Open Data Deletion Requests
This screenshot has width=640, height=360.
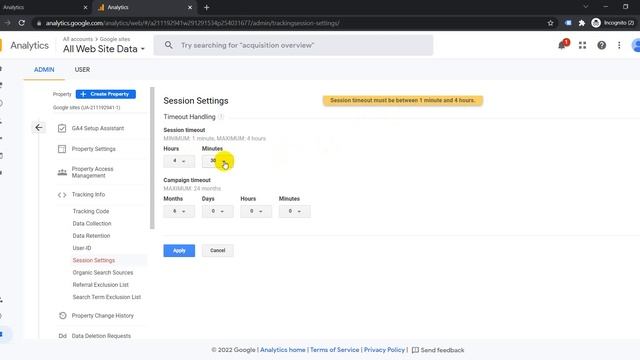101,336
